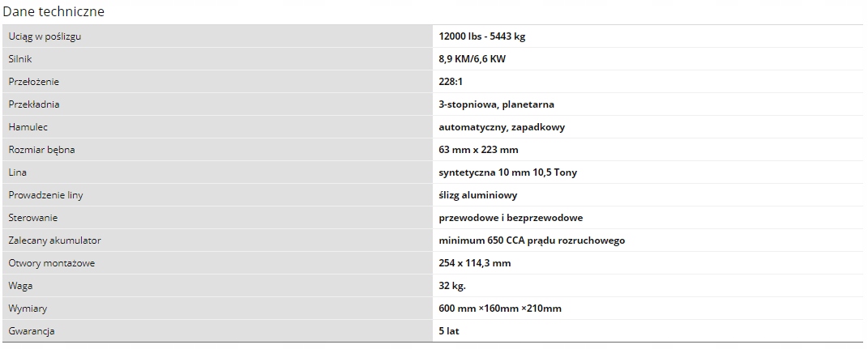Select '3-stopniowa, planetarna' gearbox value
Image resolution: width=868 pixels, height=349 pixels.
click(496, 104)
